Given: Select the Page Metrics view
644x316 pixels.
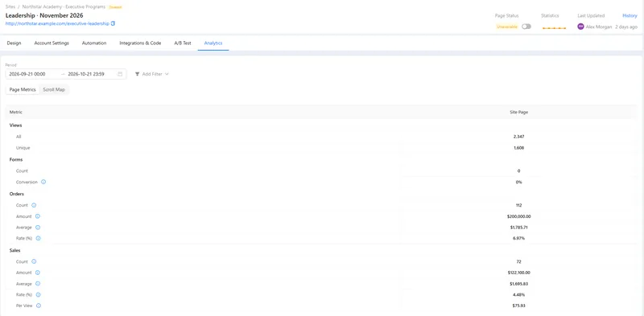Looking at the screenshot, I should coord(23,89).
